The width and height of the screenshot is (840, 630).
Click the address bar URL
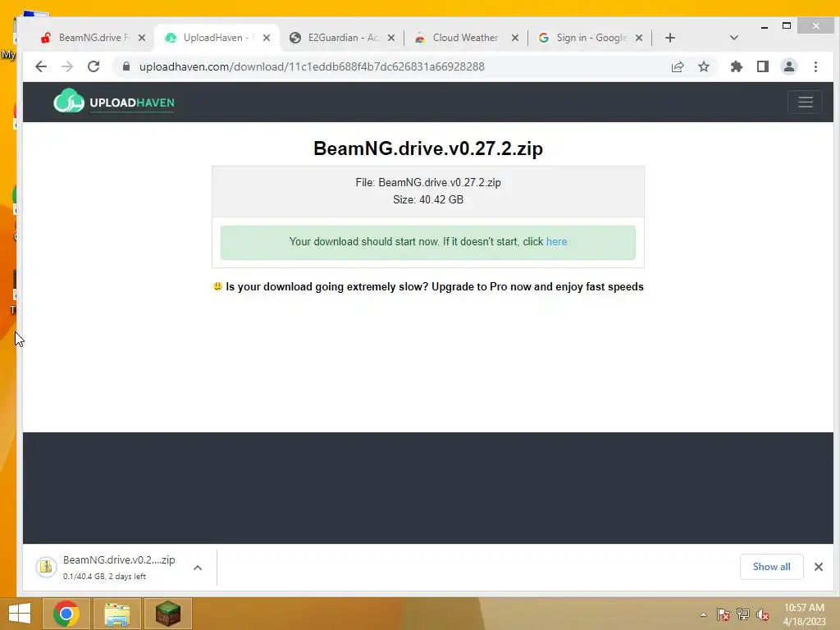click(x=312, y=66)
